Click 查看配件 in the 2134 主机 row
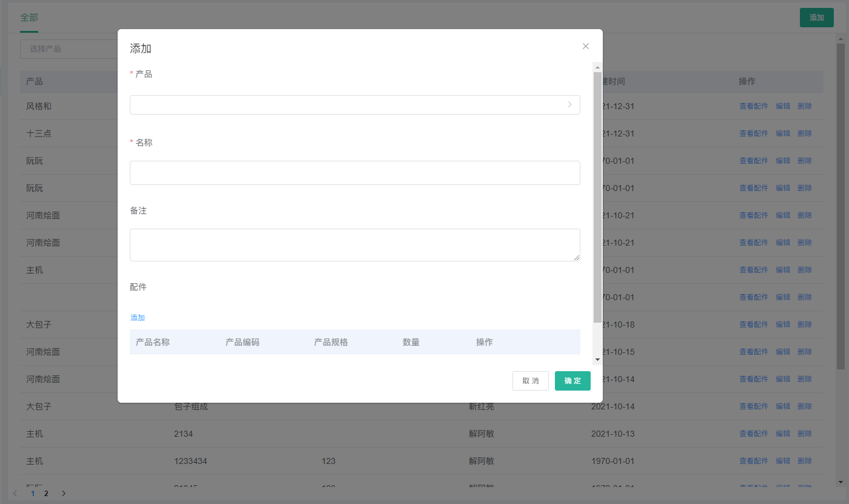The width and height of the screenshot is (849, 504). click(754, 434)
